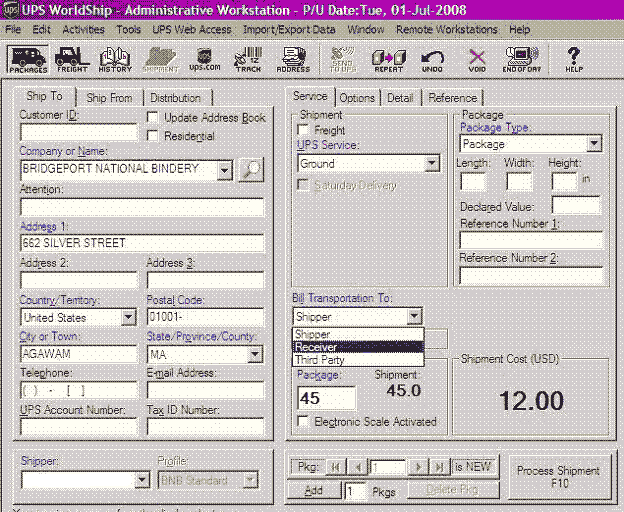Open Remote Workstations menu
This screenshot has width=624, height=512.
click(x=447, y=29)
